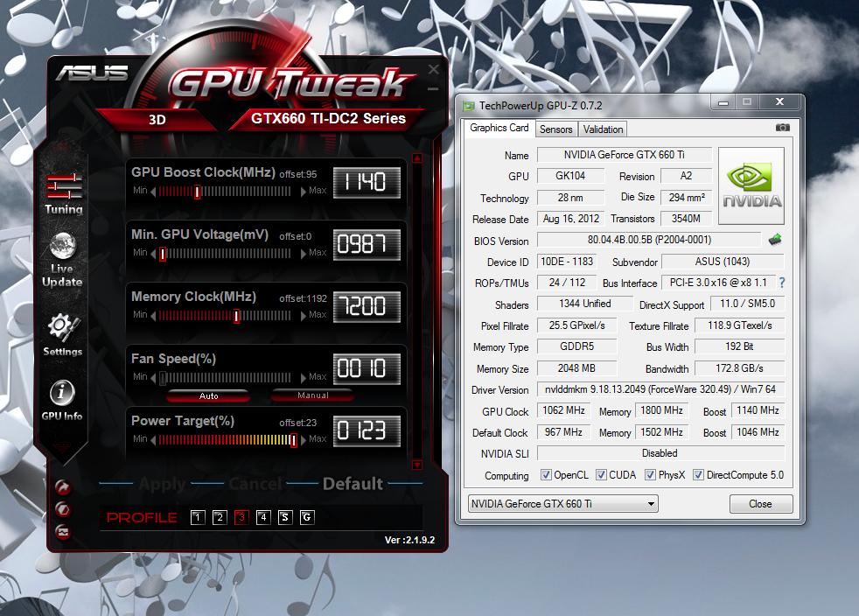Toggle the DirectCompute 5.0 checkbox

pyautogui.click(x=698, y=474)
